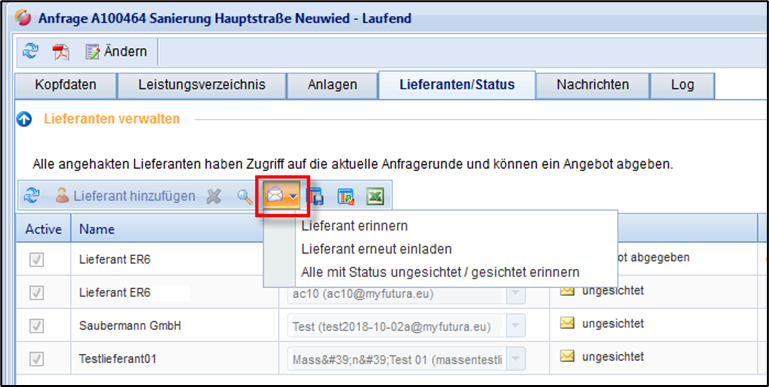Refresh the supplier list in the lower toolbar
769x387 pixels.
[31, 197]
